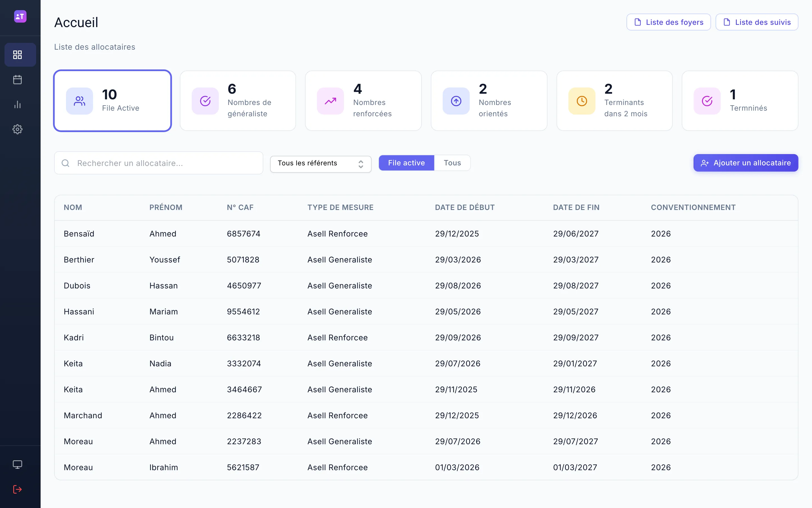Screen dimensions: 812x508
Task: Select the Terminants dans 2 mois card
Action: (x=614, y=101)
